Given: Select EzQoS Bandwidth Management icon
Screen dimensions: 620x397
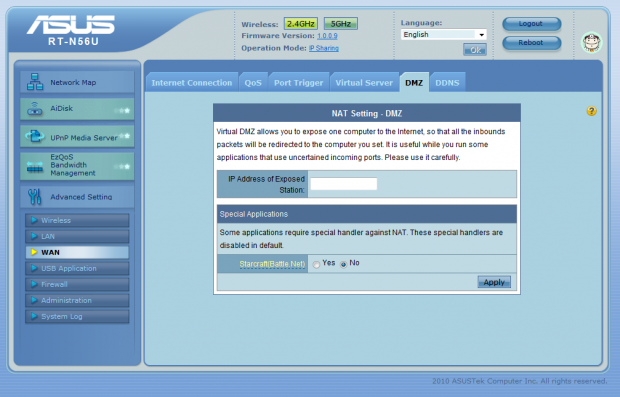Looking at the screenshot, I should click(x=35, y=167).
